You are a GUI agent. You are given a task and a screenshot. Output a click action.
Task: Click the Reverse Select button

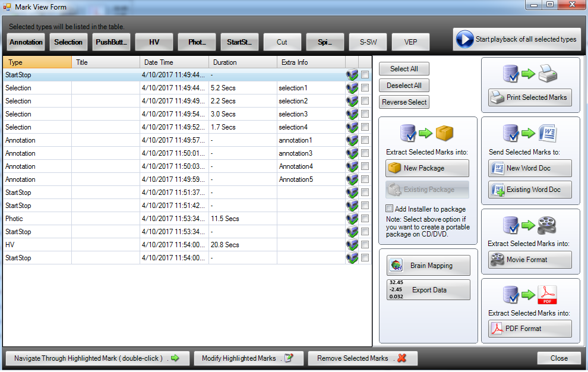pos(404,102)
